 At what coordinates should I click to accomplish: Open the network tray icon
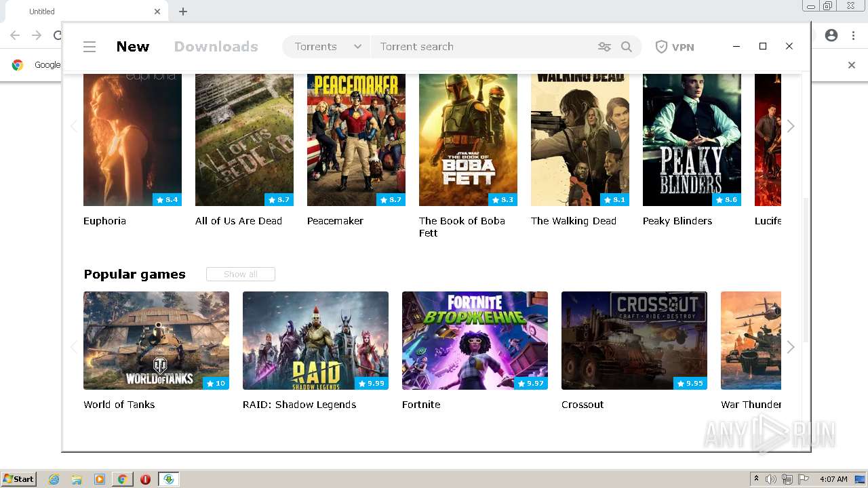pyautogui.click(x=787, y=479)
